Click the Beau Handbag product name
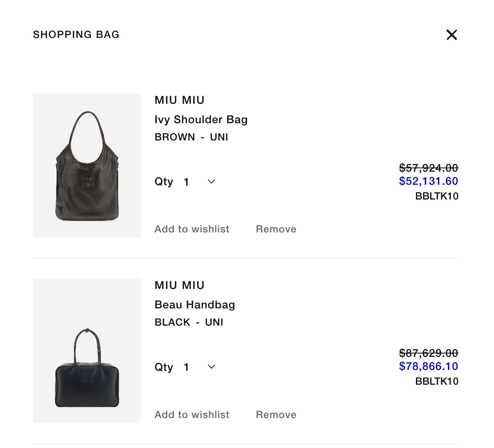Viewport: 494px width, 448px height. [195, 305]
